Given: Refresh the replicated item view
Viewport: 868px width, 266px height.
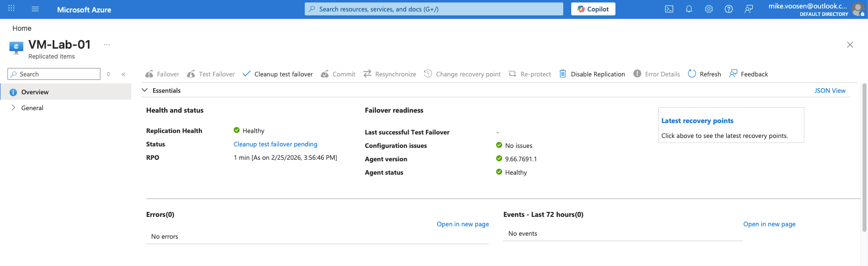Looking at the screenshot, I should point(704,74).
